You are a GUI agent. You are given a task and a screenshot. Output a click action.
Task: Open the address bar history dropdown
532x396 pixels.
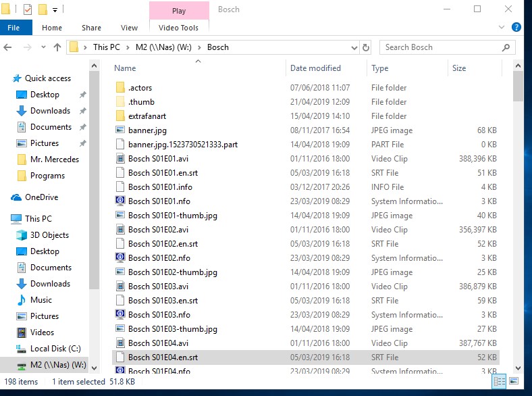354,47
